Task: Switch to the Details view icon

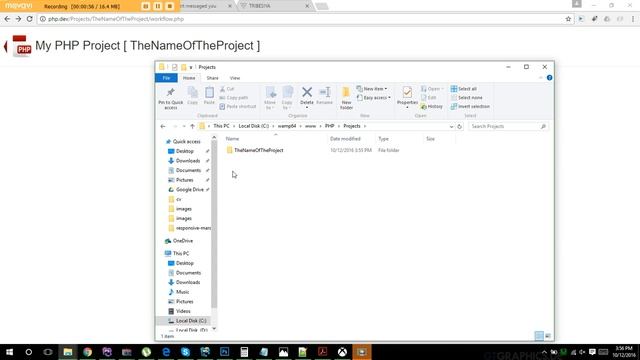Action: point(539,336)
